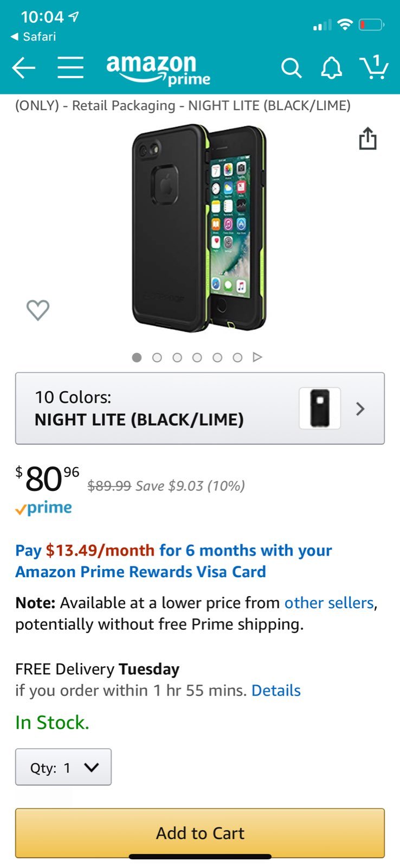Open search with the magnifier icon
Viewport: 400px width, 868px height.
(291, 68)
